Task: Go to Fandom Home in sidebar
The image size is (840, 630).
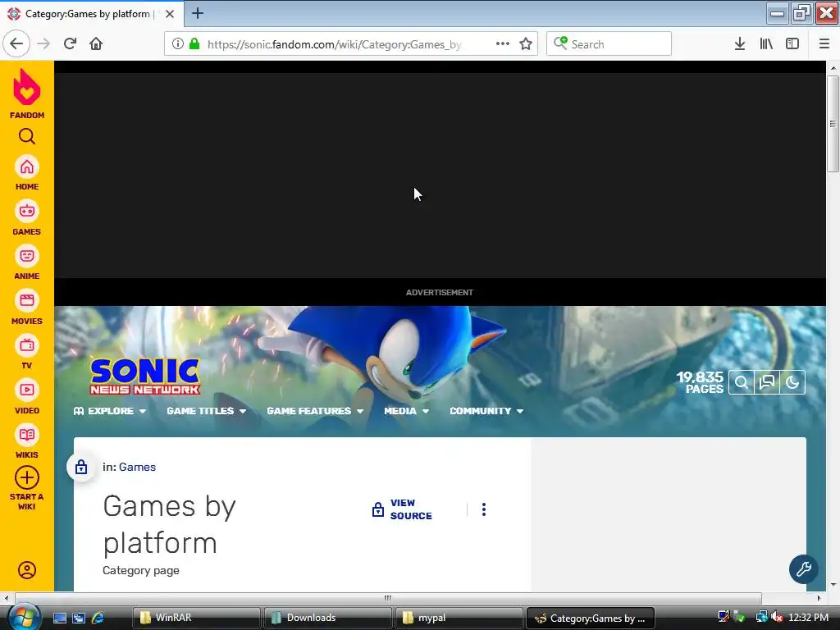Action: tap(27, 173)
